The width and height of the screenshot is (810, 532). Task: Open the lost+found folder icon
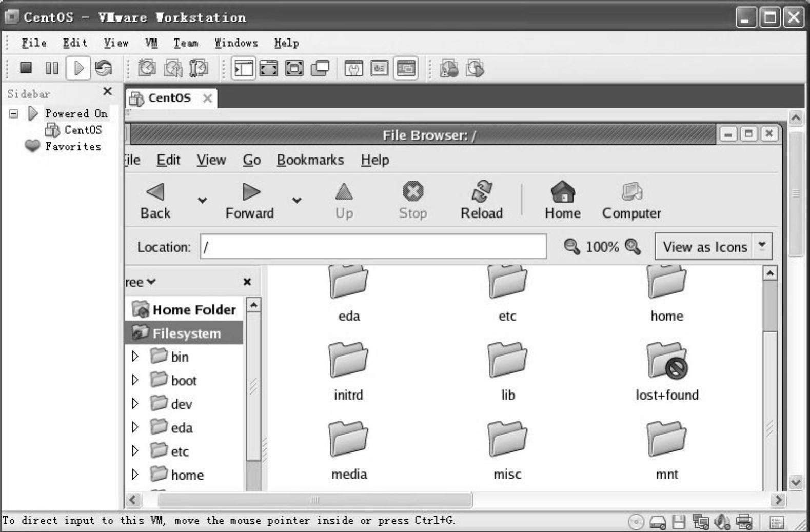click(667, 360)
